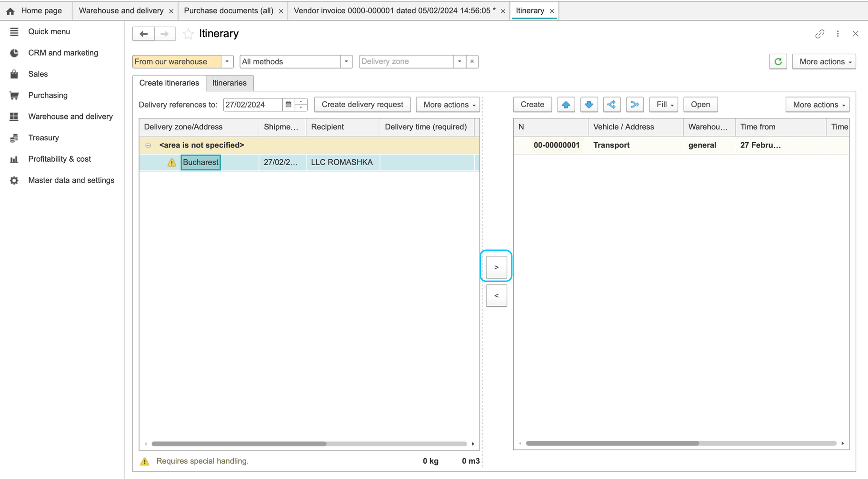Switch to the Itineraries tab
The image size is (868, 479).
[229, 83]
